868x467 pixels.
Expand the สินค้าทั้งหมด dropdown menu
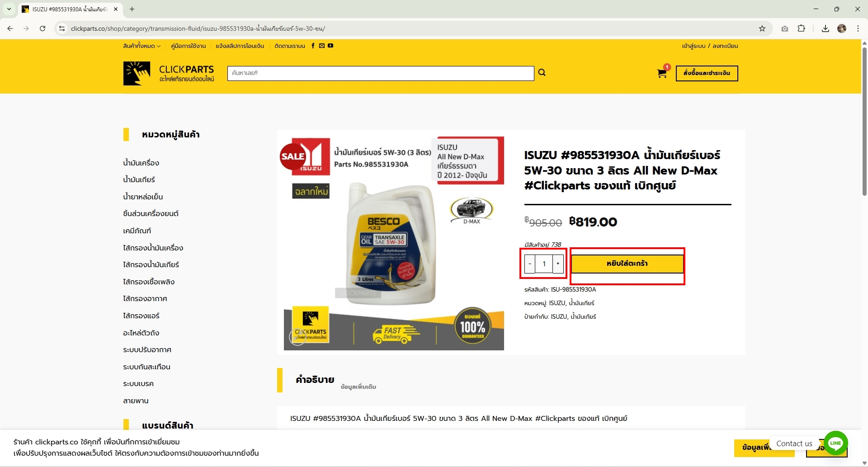point(142,46)
